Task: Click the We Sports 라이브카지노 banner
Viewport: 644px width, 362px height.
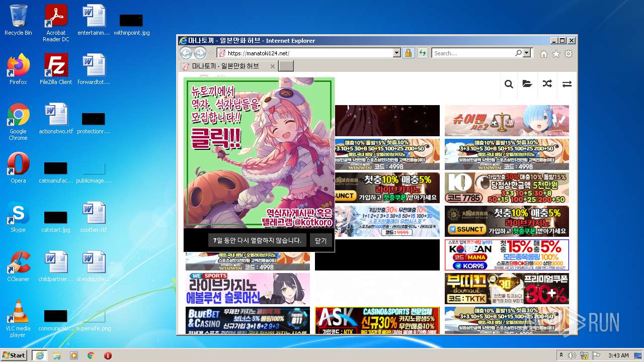Action: (x=248, y=289)
